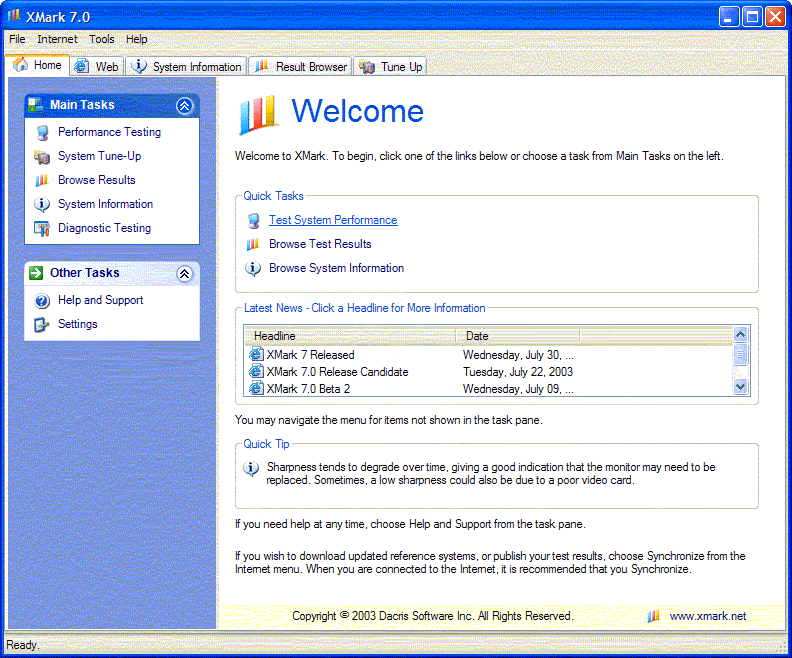Switch to the System Information tab
The image size is (792, 658).
pos(186,66)
